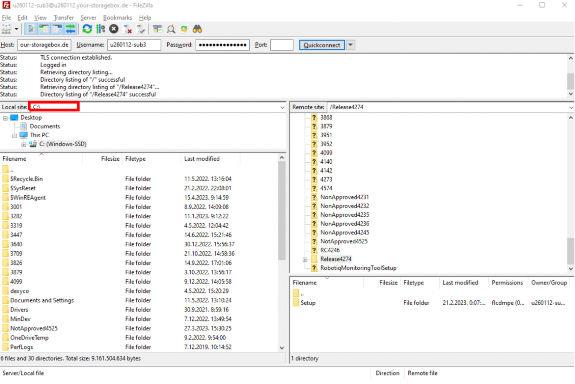Open the Edit menu
This screenshot has width=575, height=384.
pos(22,18)
